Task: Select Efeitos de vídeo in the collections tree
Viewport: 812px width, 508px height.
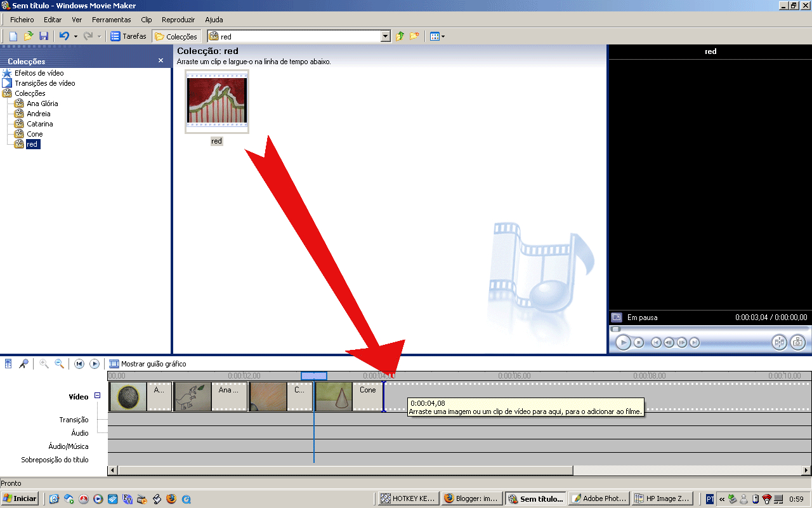Action: point(39,73)
